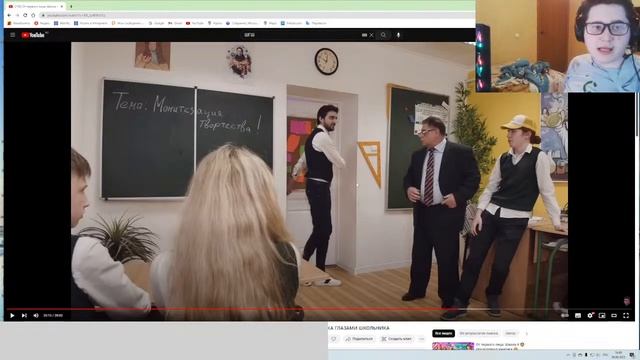The height and width of the screenshot is (360, 640).
Task: Enter fullscreen video mode
Action: point(626,316)
